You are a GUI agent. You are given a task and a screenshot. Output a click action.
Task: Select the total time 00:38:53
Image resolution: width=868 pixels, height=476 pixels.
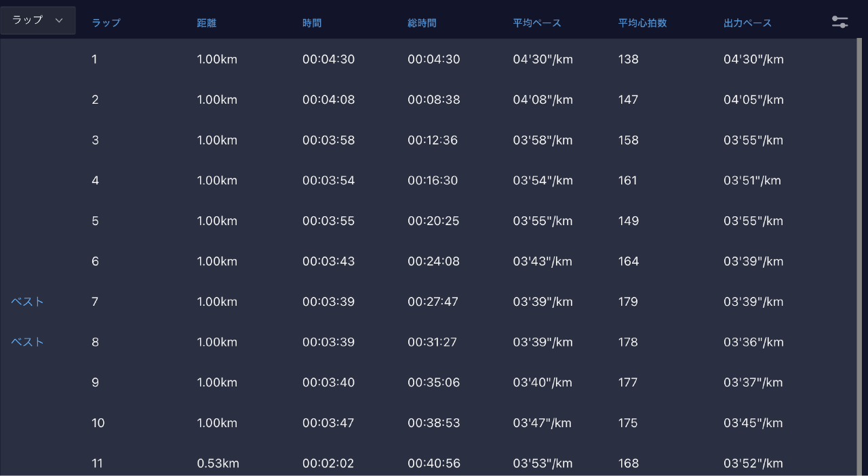point(433,423)
